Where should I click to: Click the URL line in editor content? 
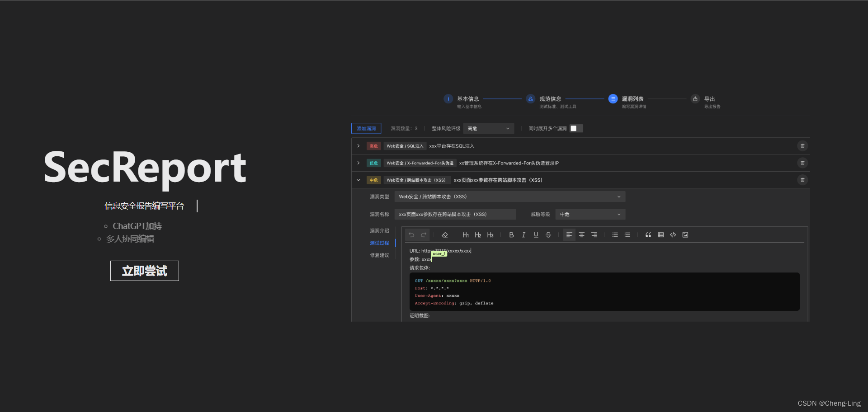tap(440, 251)
